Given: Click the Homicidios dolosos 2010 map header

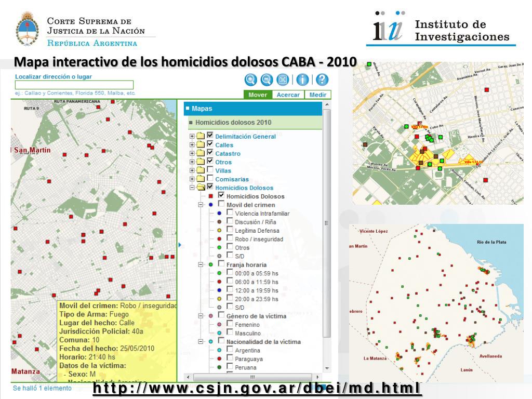Looking at the screenshot, I should click(255, 123).
